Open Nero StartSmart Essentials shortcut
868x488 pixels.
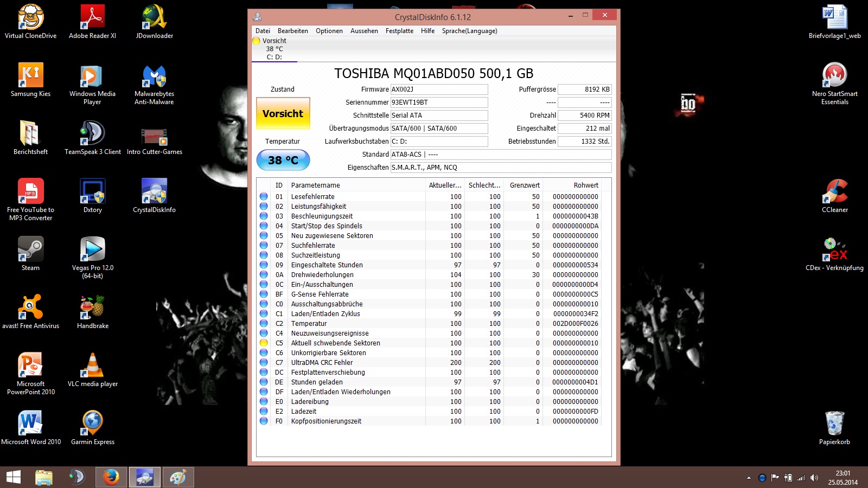click(835, 84)
